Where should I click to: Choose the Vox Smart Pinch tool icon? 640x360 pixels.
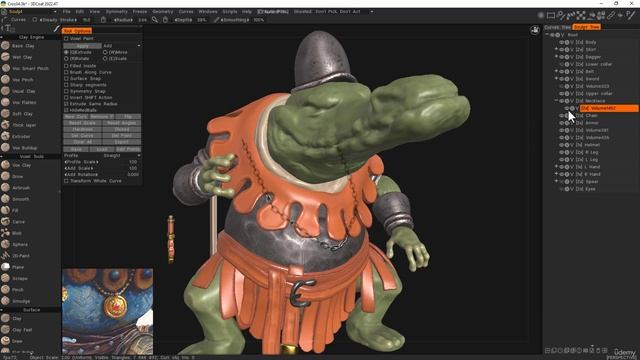(x=5, y=68)
